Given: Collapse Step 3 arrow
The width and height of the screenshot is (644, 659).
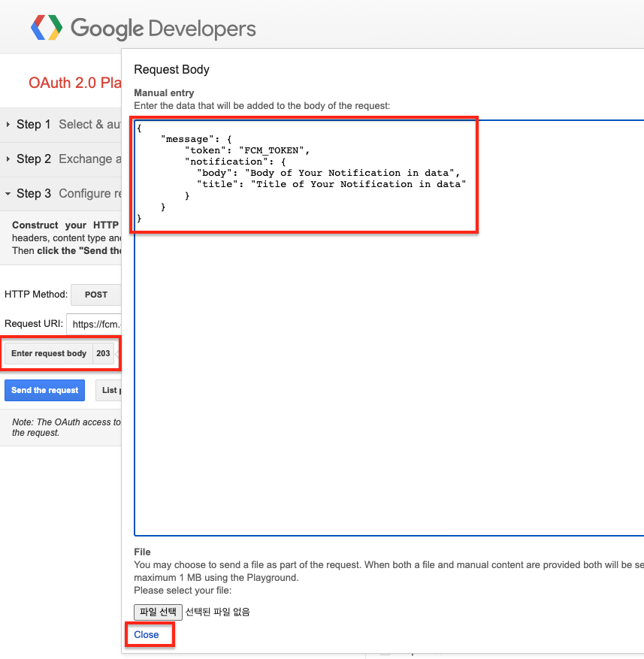Looking at the screenshot, I should click(x=8, y=194).
